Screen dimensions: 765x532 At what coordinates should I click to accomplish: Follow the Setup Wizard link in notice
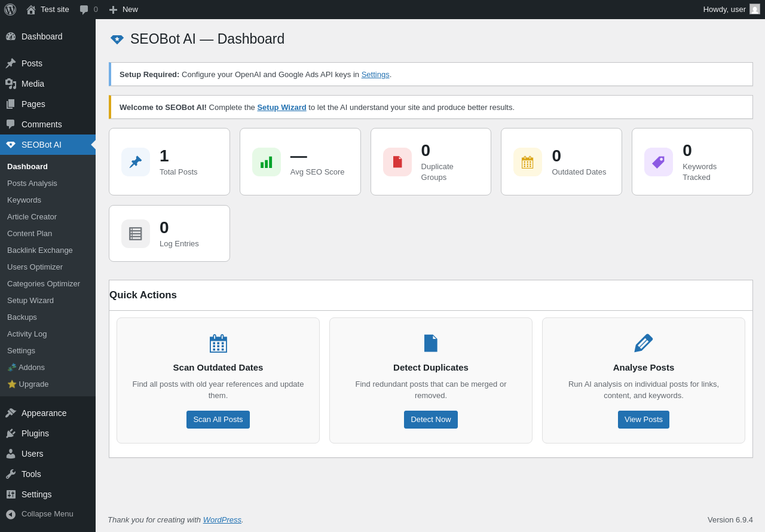coord(281,108)
